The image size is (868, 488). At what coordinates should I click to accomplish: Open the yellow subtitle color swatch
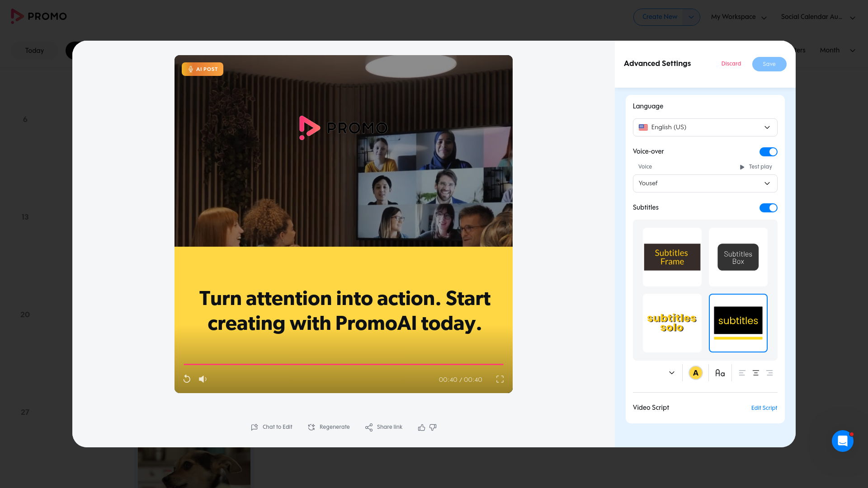(x=695, y=373)
